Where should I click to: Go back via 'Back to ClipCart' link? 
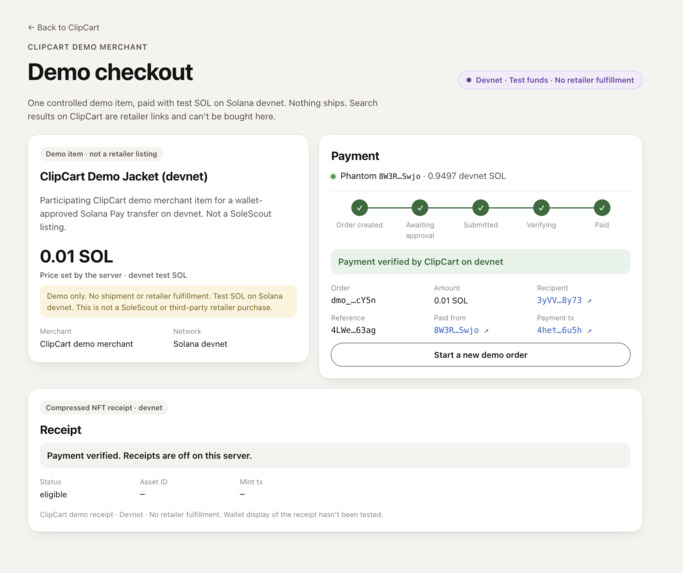[64, 27]
